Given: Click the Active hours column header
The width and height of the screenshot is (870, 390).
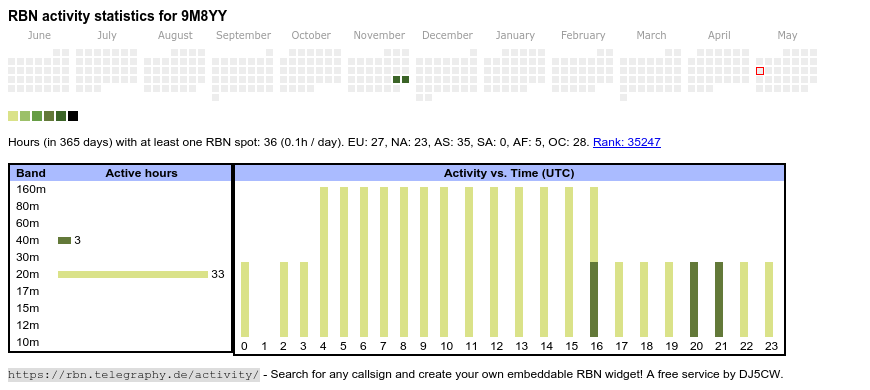Looking at the screenshot, I should point(141,173).
